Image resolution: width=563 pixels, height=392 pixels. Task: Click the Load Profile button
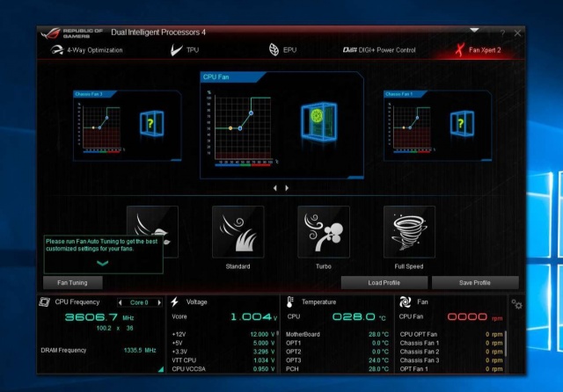coord(384,283)
